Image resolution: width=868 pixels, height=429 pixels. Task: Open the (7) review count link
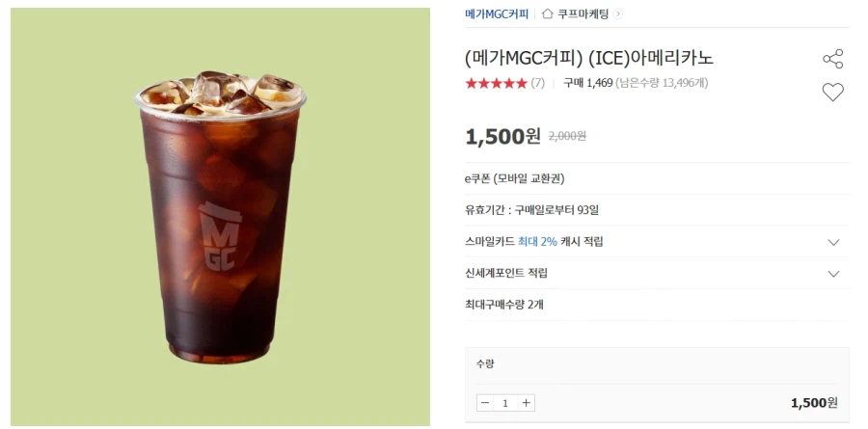tap(537, 84)
